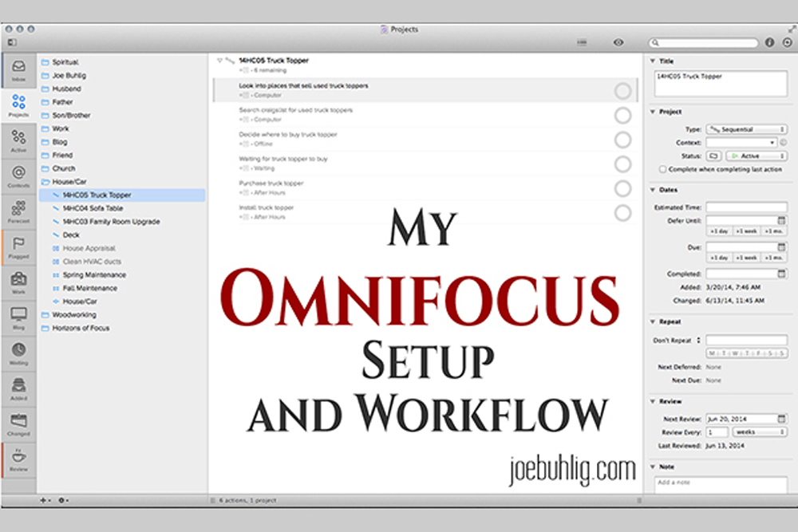Click the Clean Up toolbar icon

582,42
